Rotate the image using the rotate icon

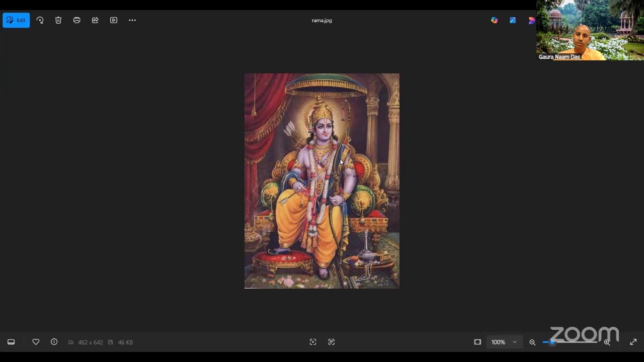(x=40, y=20)
